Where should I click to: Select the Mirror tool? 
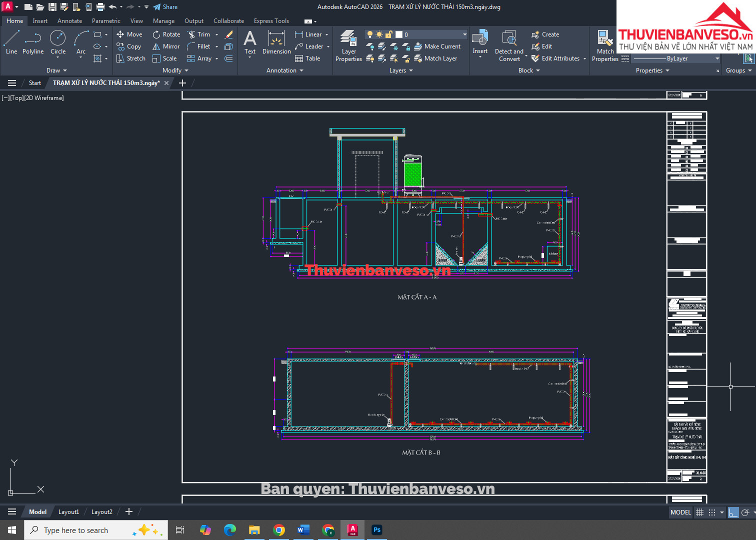(x=166, y=46)
